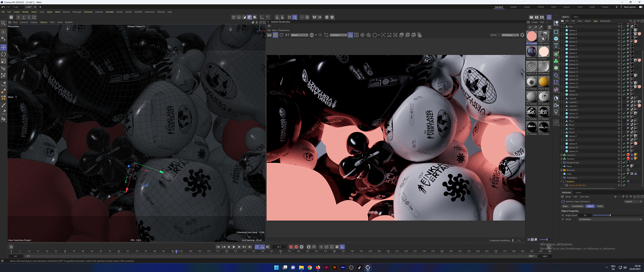Open the Redshift menu in main menu bar
This screenshot has height=272, width=644.
click(x=139, y=12)
